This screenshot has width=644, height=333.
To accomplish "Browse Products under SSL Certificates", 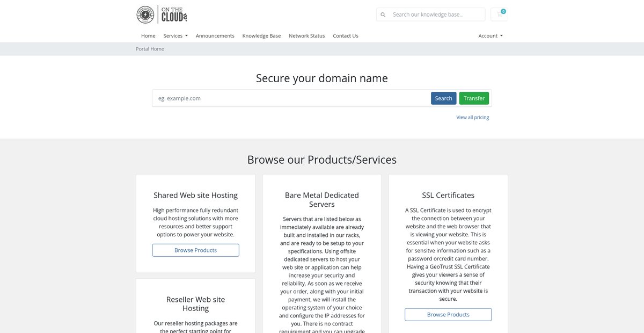I will coord(448,315).
